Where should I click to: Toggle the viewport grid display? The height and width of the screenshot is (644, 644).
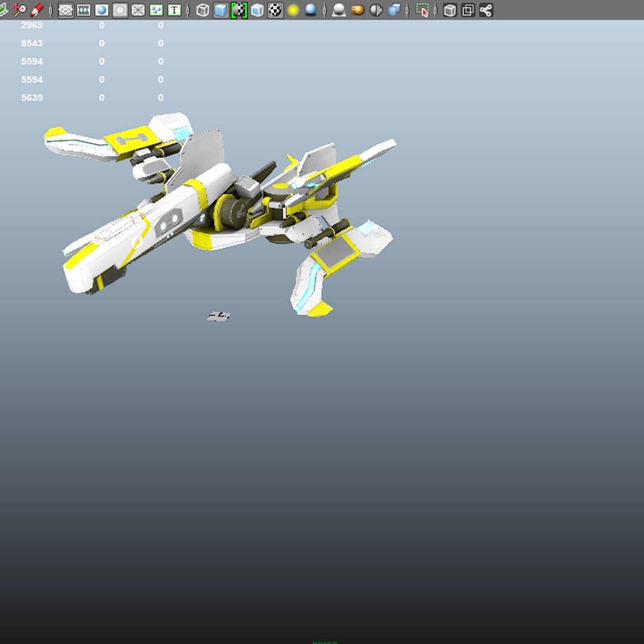[x=66, y=10]
